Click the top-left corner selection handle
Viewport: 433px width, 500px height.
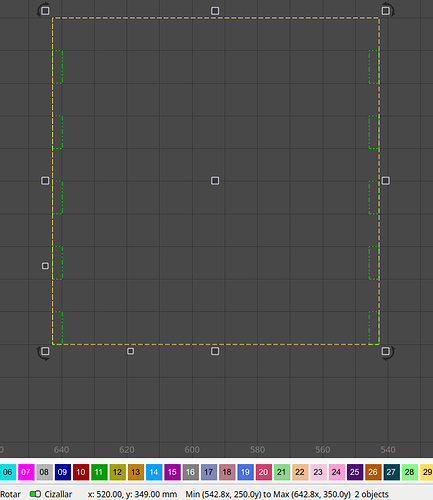click(45, 11)
